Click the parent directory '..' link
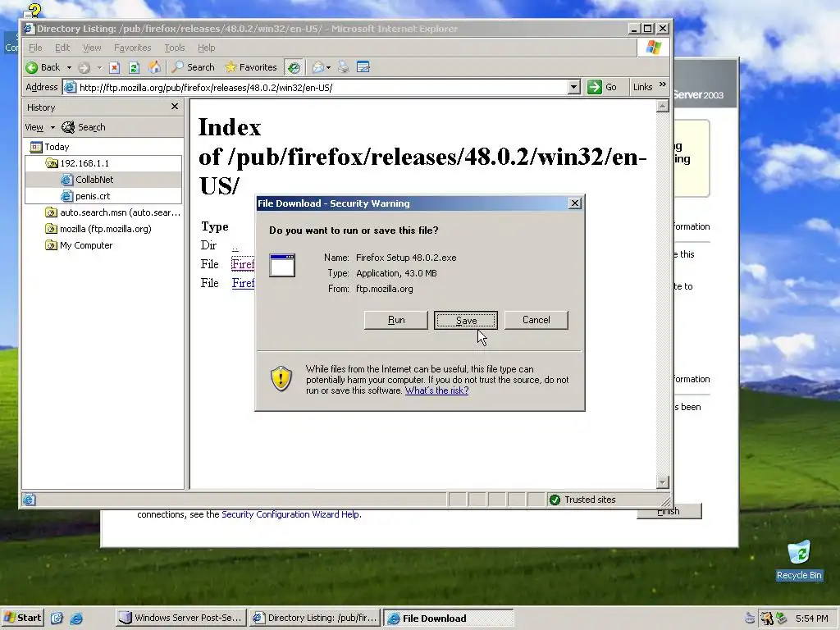 235,246
